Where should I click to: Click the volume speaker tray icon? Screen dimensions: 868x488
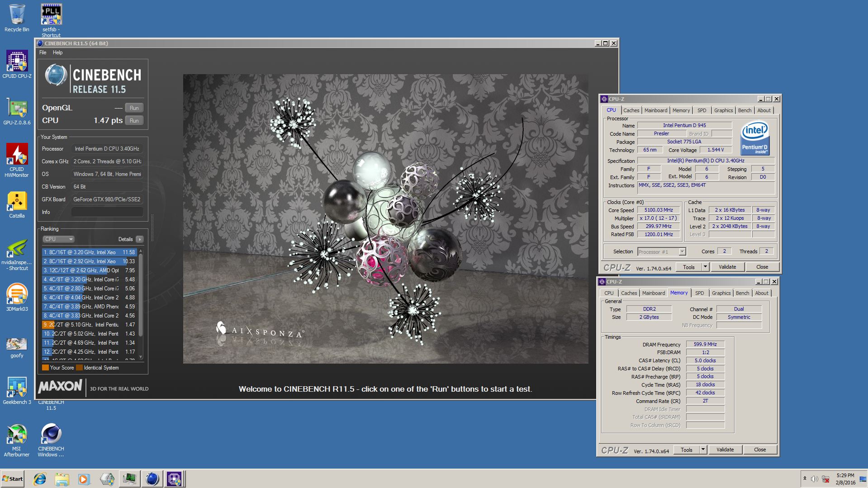pos(814,479)
